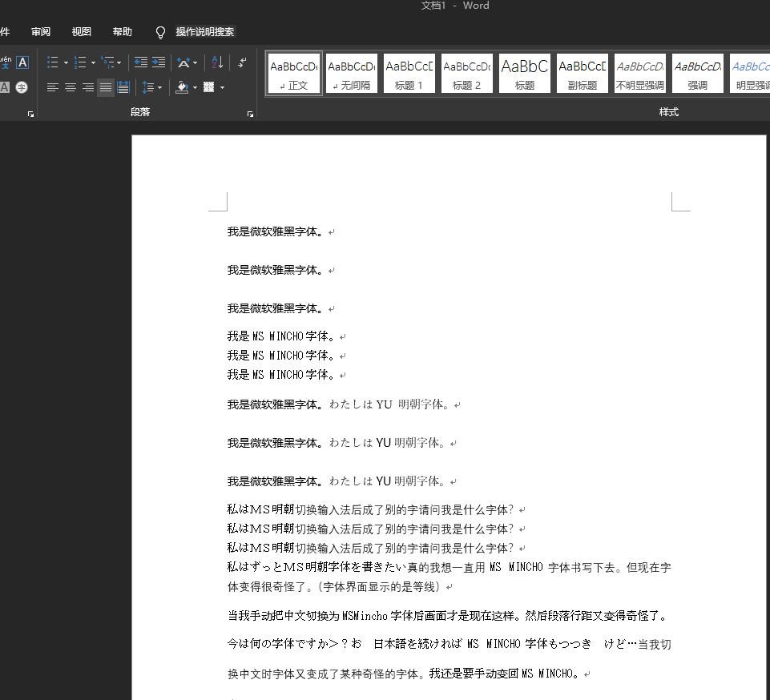This screenshot has height=700, width=770.
Task: Open the multilevel list dropdown arrow
Action: click(x=119, y=62)
